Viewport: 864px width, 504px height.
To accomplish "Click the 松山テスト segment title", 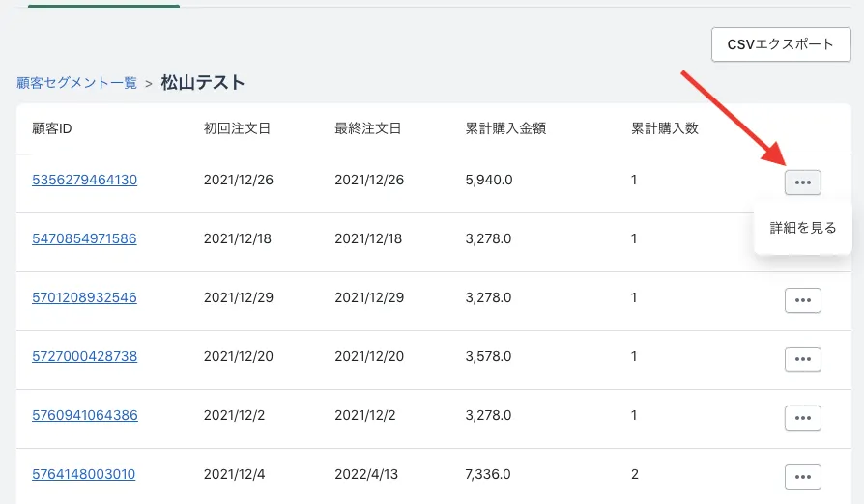I will click(x=203, y=83).
